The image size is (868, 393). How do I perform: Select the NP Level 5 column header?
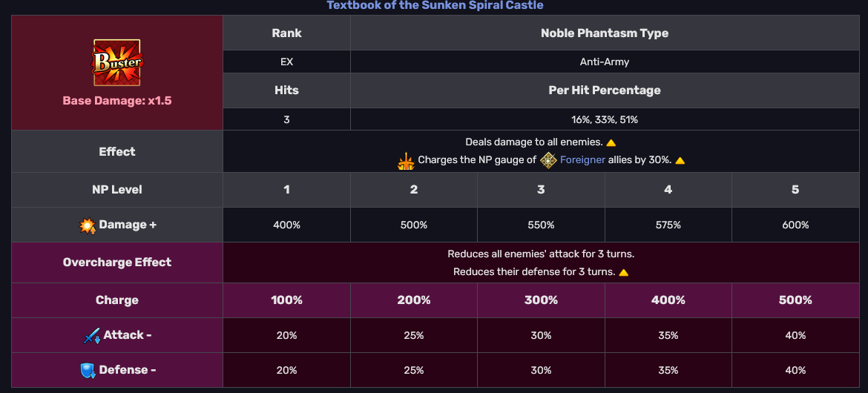point(795,190)
